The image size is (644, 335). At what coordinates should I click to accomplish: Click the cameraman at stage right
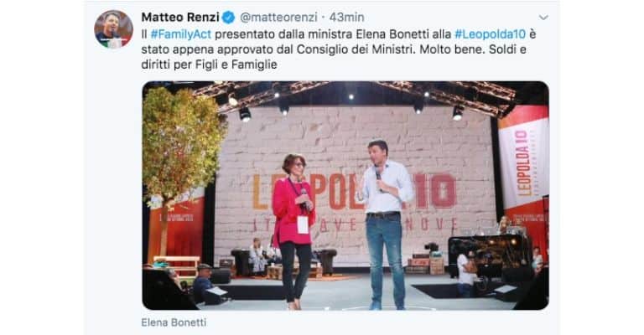tap(466, 274)
